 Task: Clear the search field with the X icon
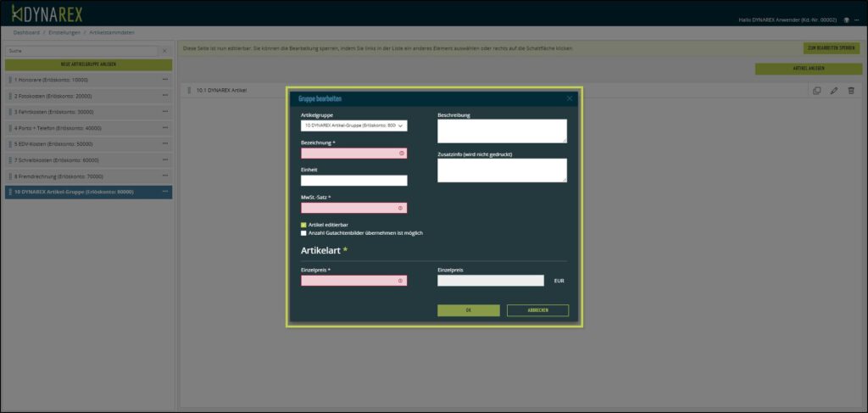click(164, 51)
